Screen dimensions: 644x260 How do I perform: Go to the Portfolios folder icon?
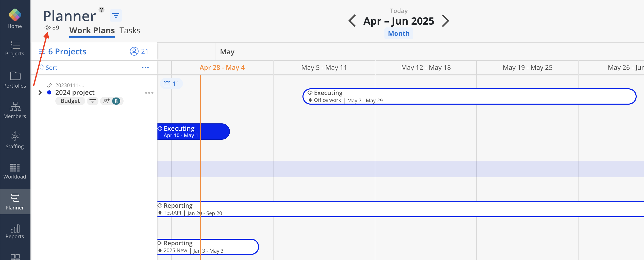[x=15, y=76]
